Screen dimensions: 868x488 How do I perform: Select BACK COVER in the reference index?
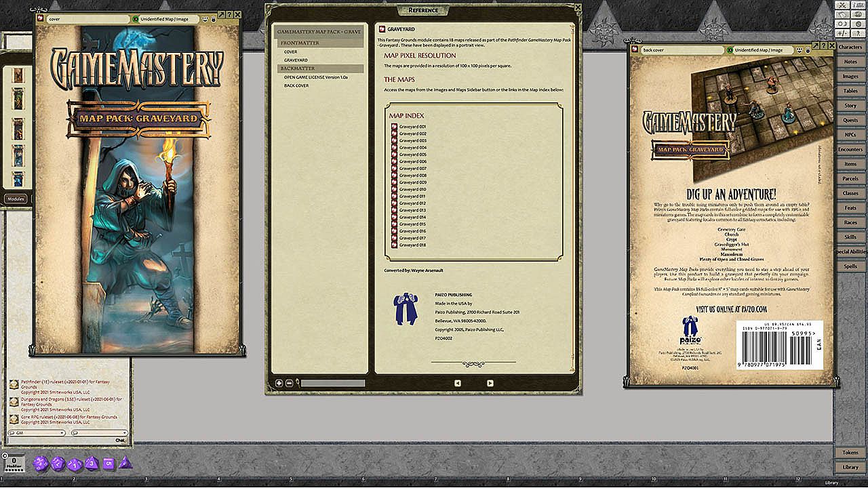[296, 85]
